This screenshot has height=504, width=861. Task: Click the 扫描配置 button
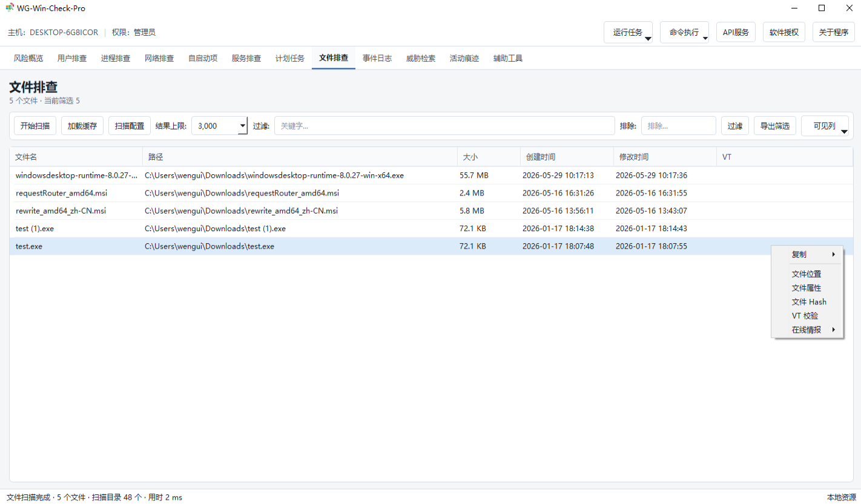[130, 126]
